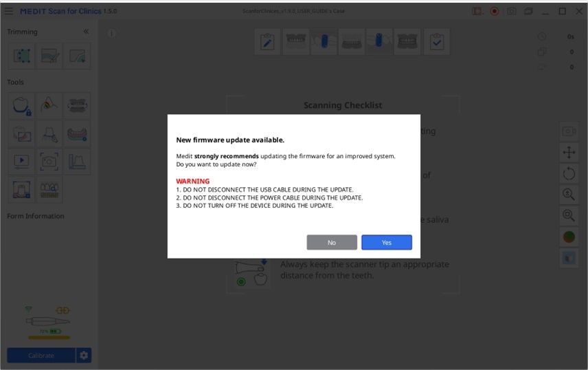Viewport: 588px width, 370px height.
Task: Select the rotate view tool
Action: tap(569, 173)
